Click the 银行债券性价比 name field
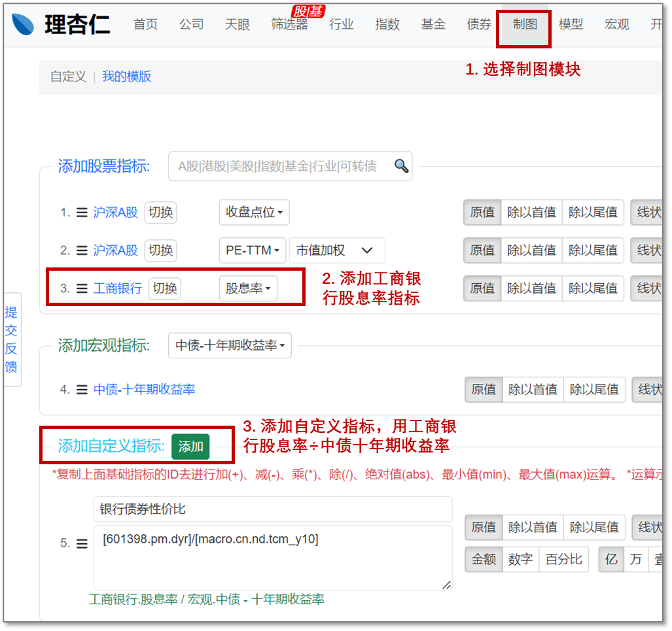Image resolution: width=672 pixels, height=631 pixels. tap(273, 509)
